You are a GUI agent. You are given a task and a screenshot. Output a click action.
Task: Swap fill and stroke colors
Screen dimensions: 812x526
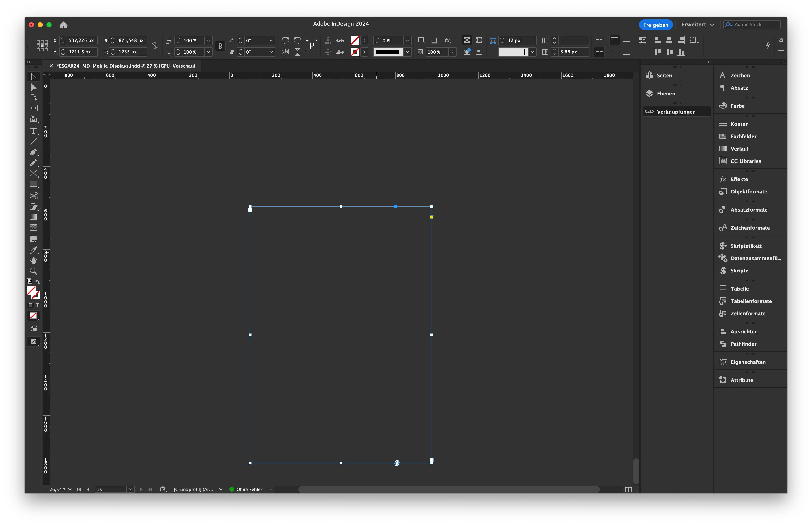pyautogui.click(x=38, y=282)
